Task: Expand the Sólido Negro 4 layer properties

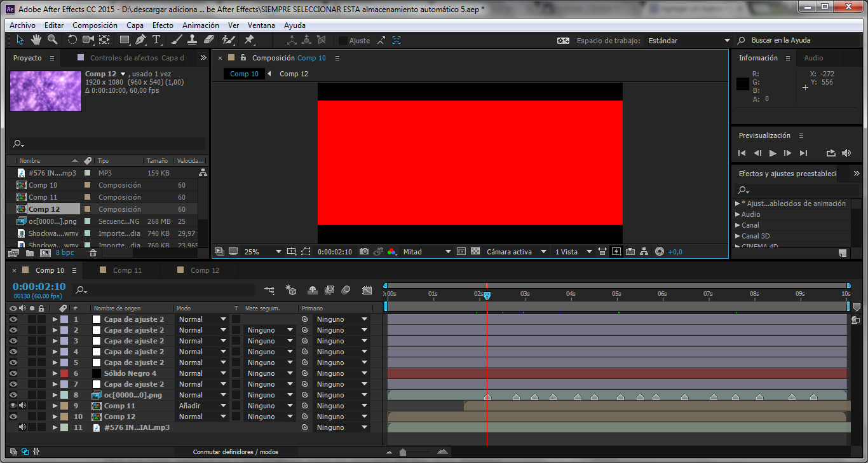Action: 55,373
